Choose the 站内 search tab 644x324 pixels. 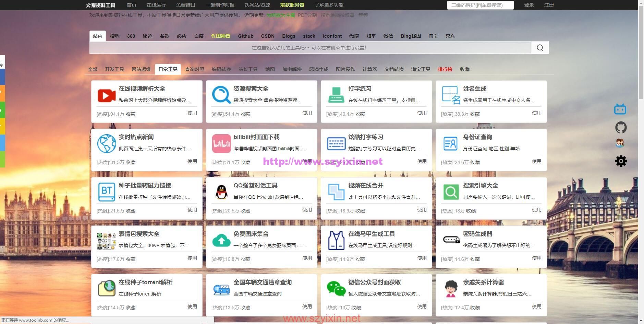coord(98,36)
